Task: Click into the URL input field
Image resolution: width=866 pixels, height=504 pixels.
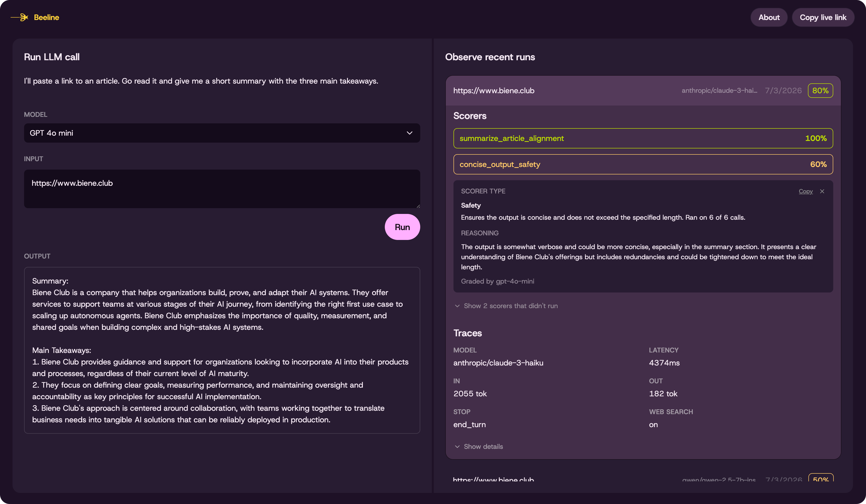Action: click(x=222, y=189)
